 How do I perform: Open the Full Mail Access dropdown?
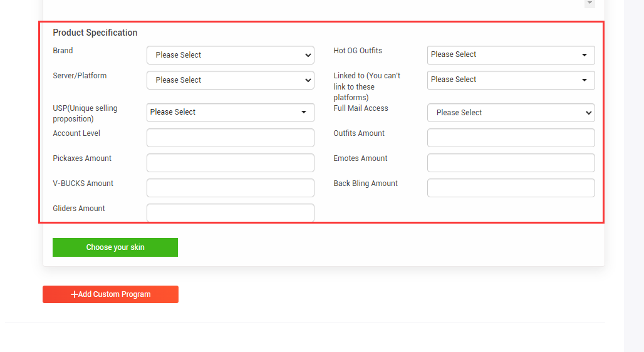[511, 113]
